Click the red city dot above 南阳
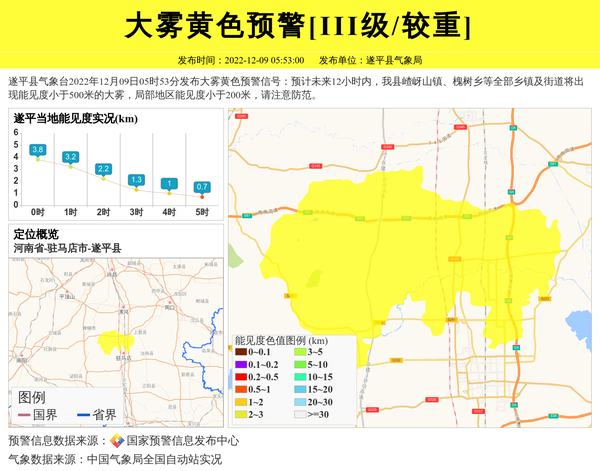600x471 pixels. [x=23, y=355]
